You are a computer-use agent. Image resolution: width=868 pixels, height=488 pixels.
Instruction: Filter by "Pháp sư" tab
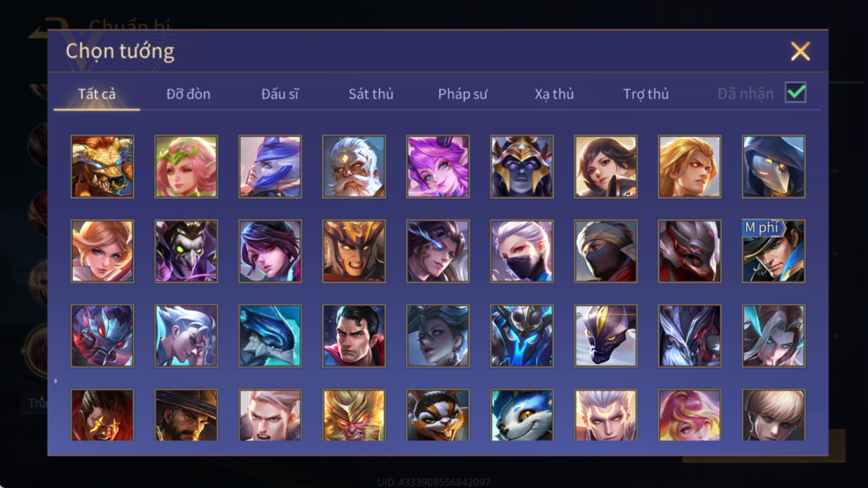462,94
